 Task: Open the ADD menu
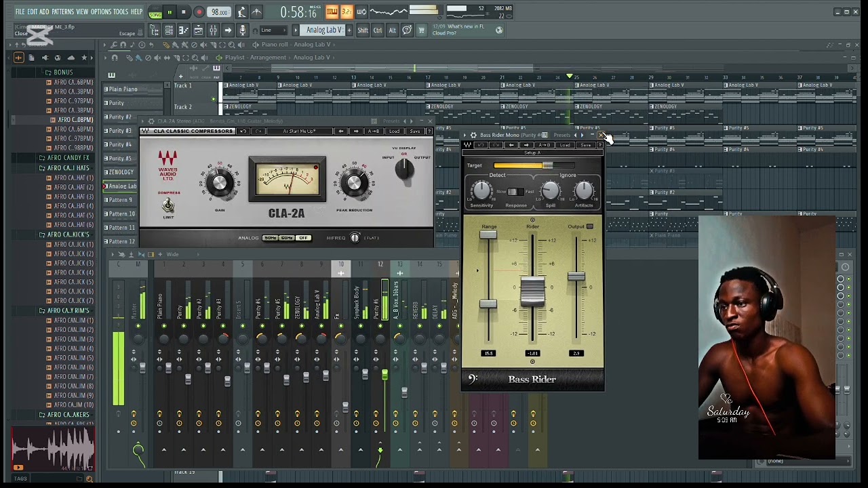point(44,12)
